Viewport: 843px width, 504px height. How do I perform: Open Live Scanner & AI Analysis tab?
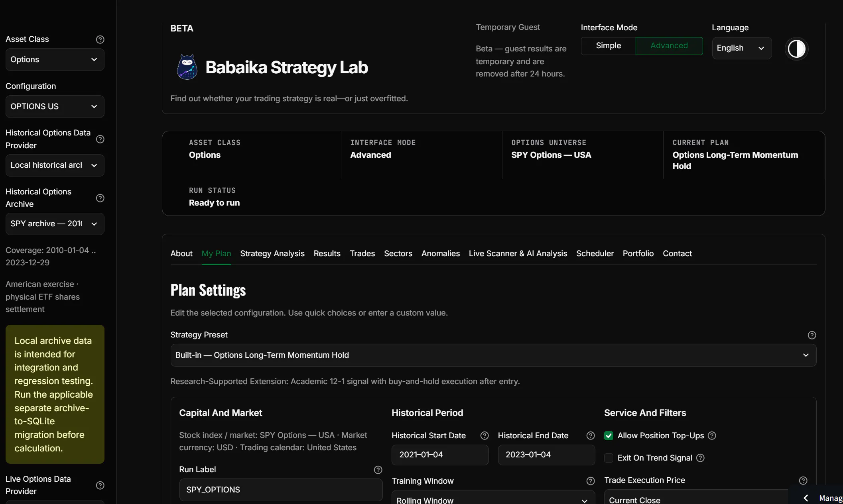click(518, 254)
